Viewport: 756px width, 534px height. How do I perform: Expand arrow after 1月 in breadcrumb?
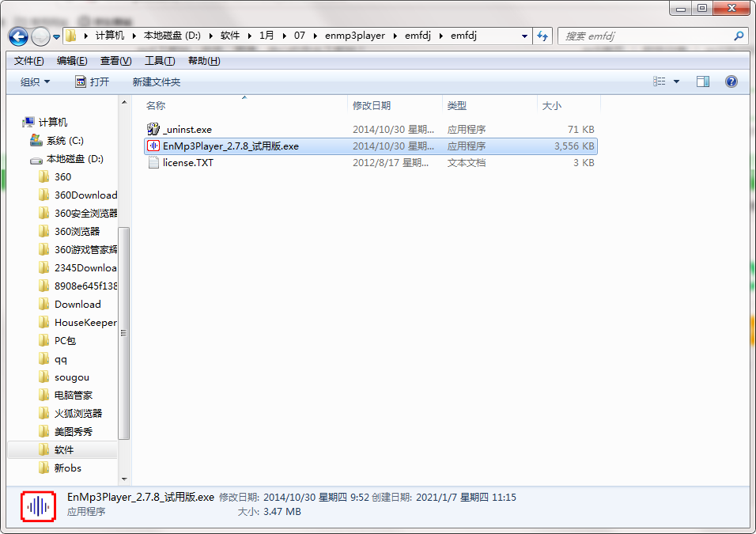285,36
